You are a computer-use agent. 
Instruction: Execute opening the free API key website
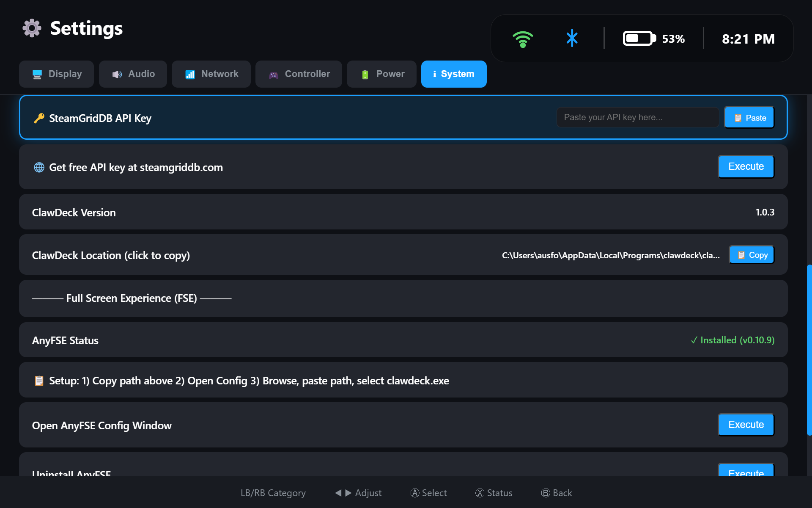pos(745,166)
